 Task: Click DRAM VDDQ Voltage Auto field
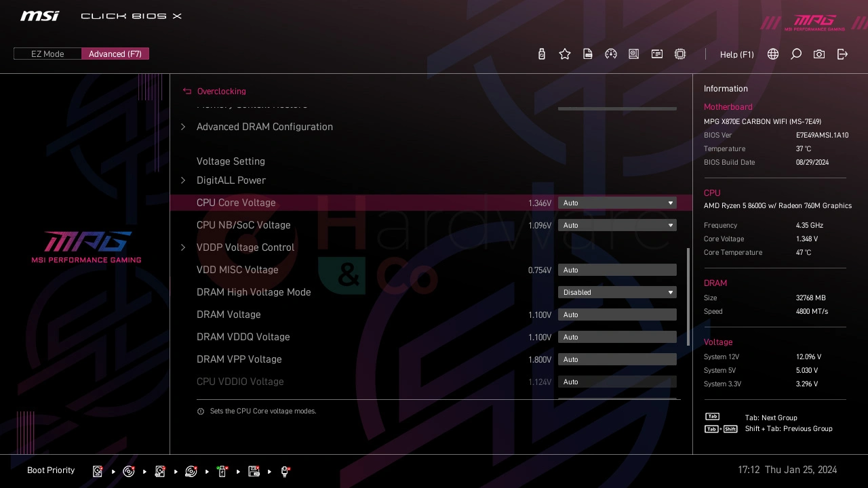tap(617, 337)
